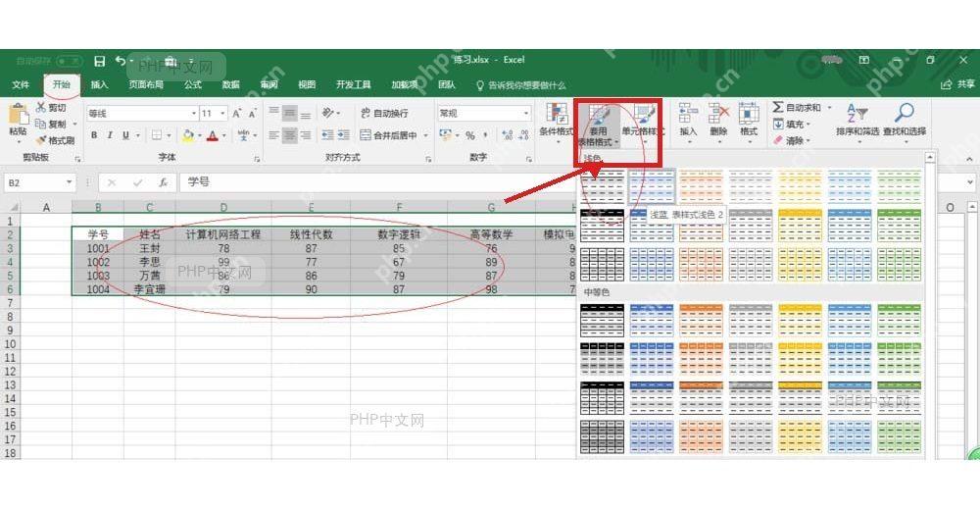Open the font name dropdown (等线)
The width and height of the screenshot is (980, 510).
coord(194,113)
